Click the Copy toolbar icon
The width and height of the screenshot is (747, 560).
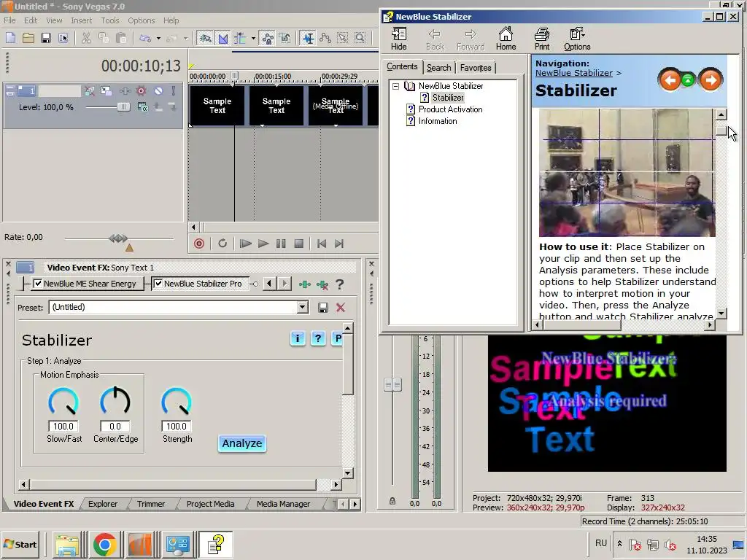click(104, 38)
